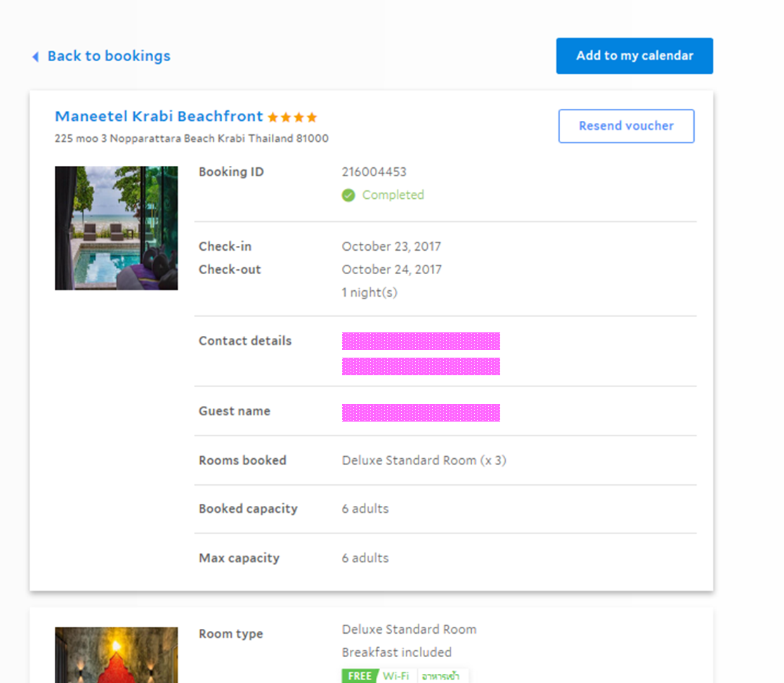Open the Maneetel Krabi Beachfront hotel link
Screen dimensions: 784x683
coord(159,116)
